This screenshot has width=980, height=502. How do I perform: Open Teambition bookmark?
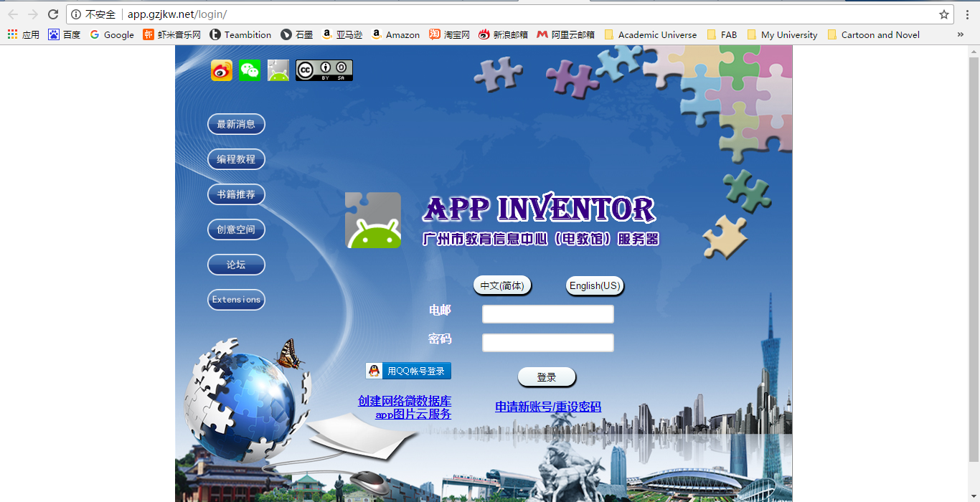point(240,34)
